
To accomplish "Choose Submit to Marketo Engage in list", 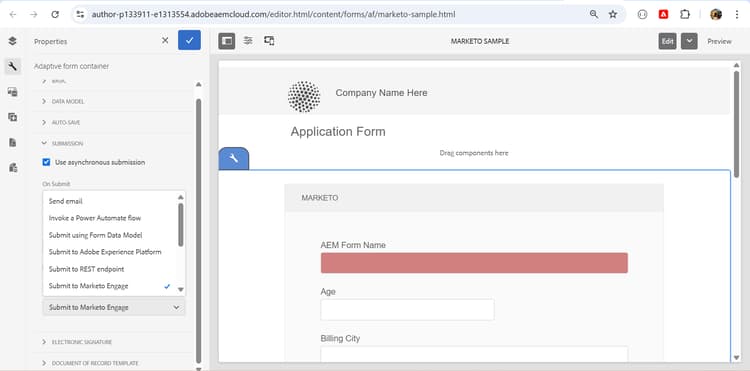I will point(110,286).
